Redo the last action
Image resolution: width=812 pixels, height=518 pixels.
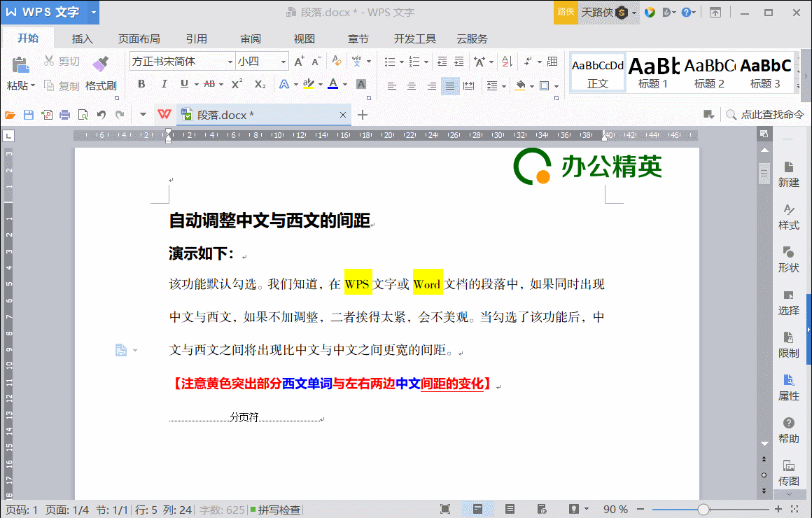click(x=120, y=115)
